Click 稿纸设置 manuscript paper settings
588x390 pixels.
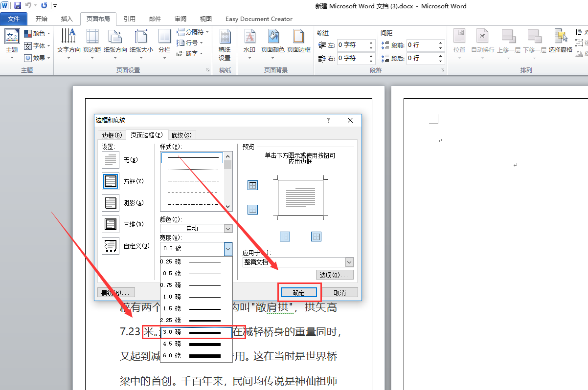225,44
